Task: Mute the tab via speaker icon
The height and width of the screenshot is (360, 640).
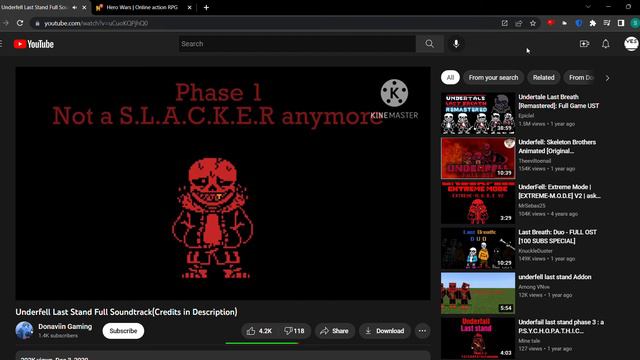Action: click(75, 7)
